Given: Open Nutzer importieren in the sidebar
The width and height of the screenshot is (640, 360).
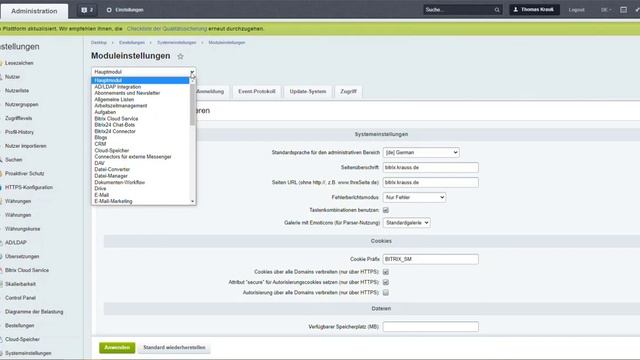Looking at the screenshot, I should (x=26, y=146).
